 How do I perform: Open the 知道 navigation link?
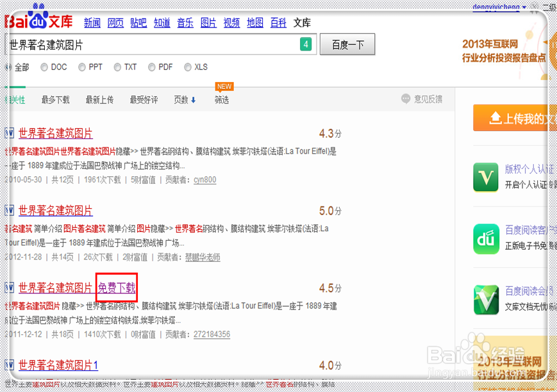[162, 22]
